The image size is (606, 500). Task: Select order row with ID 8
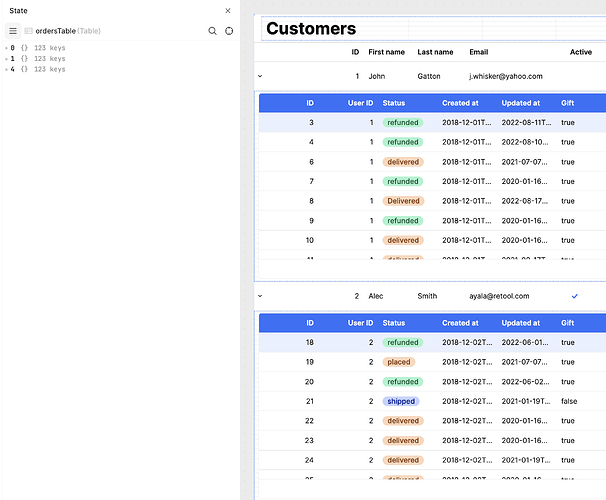pos(311,201)
